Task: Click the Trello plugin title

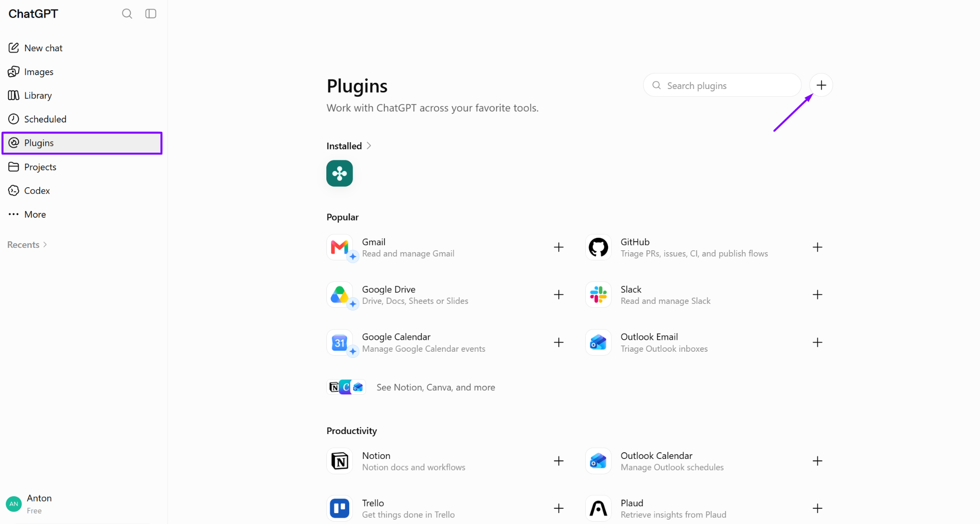Action: (373, 503)
